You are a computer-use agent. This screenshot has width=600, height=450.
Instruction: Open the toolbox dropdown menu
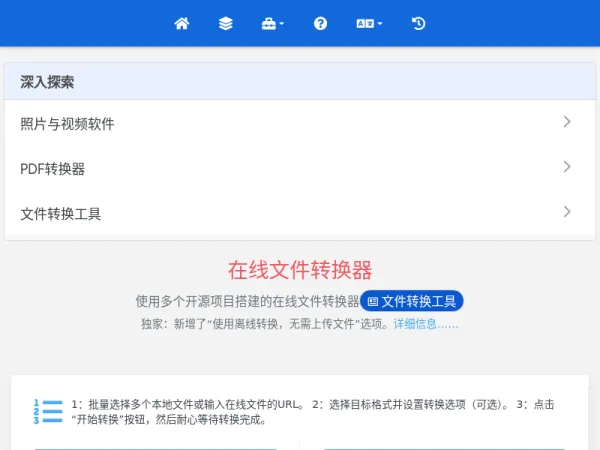pos(272,24)
